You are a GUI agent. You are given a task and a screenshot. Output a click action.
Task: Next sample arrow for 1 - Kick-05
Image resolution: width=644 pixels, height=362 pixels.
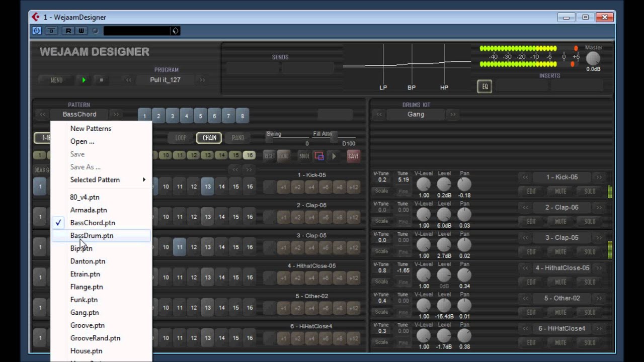(599, 177)
